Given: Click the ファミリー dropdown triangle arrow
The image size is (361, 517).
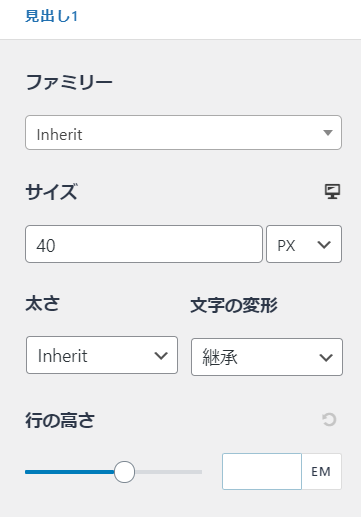Looking at the screenshot, I should click(328, 133).
